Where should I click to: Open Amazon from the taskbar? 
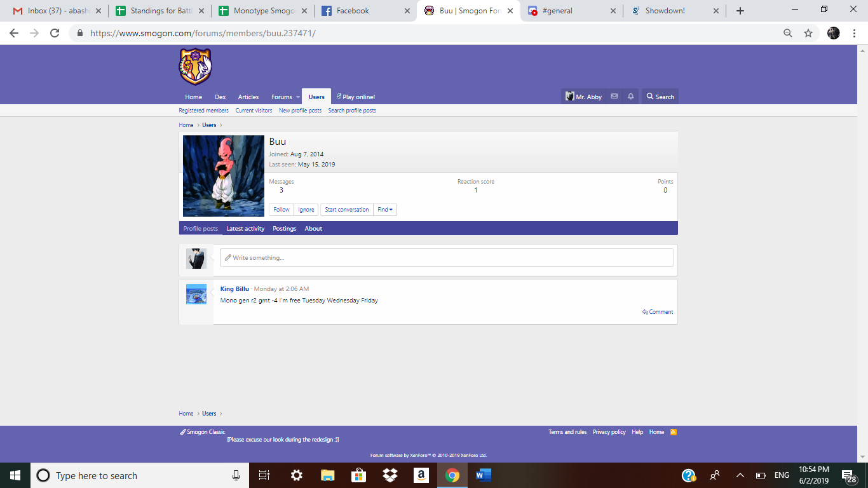(421, 475)
